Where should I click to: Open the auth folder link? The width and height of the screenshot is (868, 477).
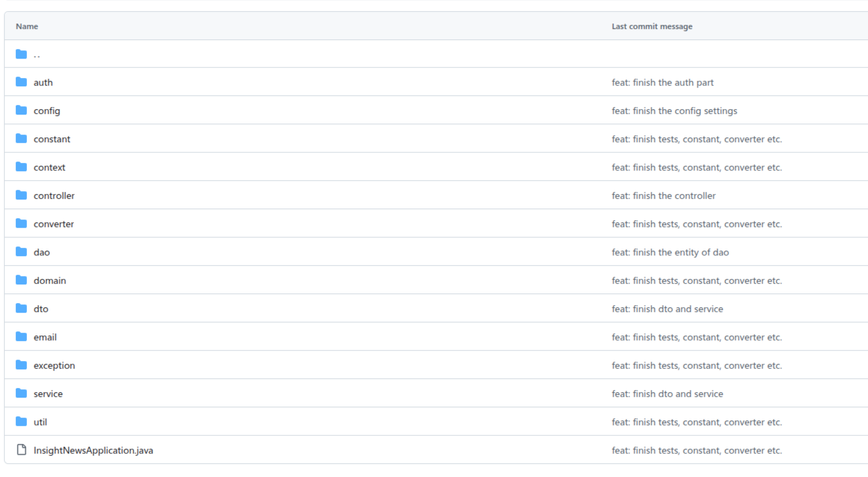tap(43, 83)
